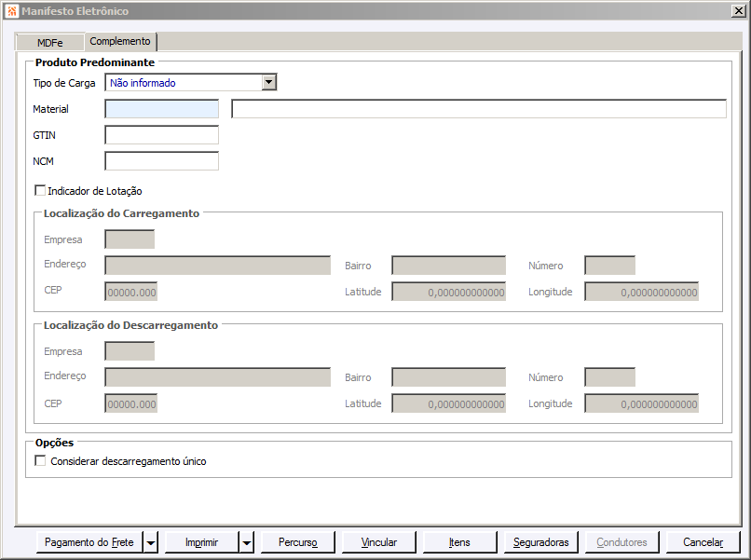Click the Material code input field

pos(162,109)
